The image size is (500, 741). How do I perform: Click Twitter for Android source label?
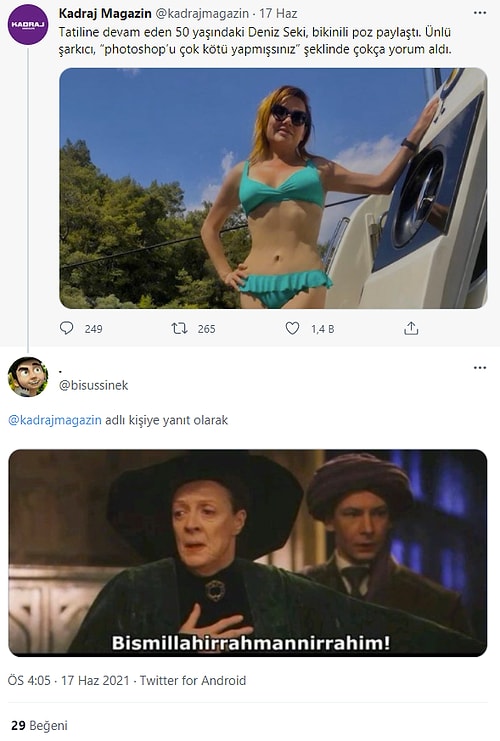[193, 680]
